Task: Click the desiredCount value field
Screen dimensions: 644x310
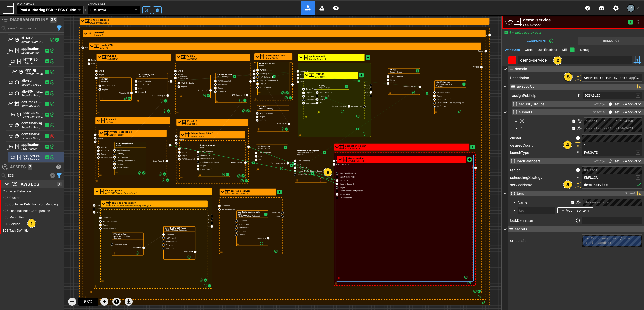Action: point(612,145)
